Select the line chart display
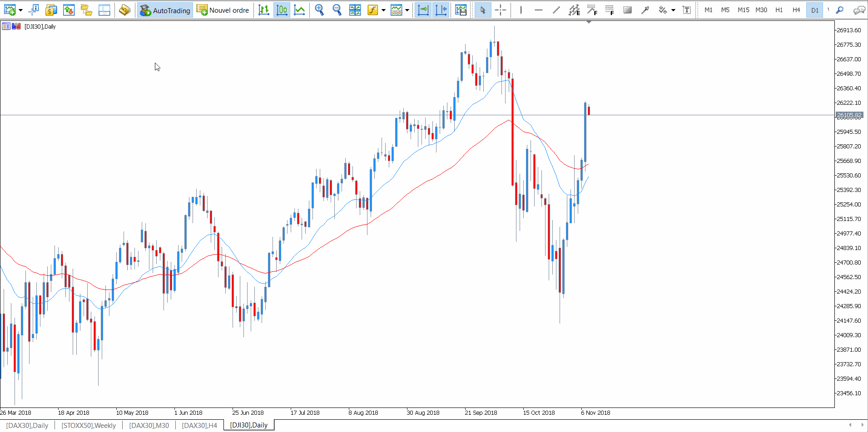Image resolution: width=868 pixels, height=432 pixels. click(x=299, y=10)
